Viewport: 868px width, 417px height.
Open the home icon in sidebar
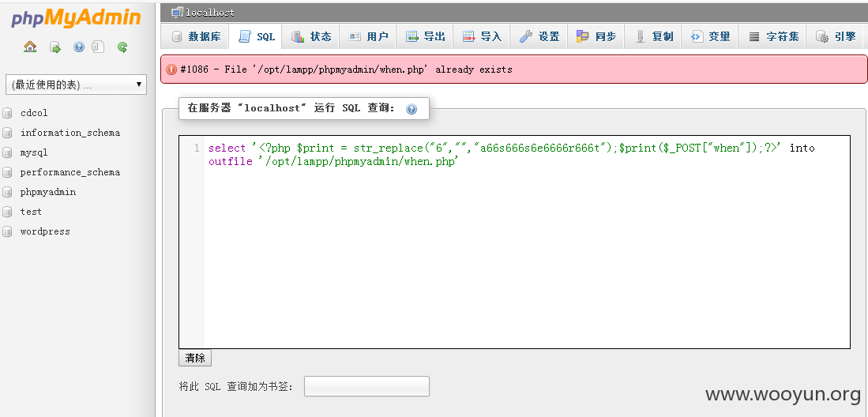[x=30, y=47]
